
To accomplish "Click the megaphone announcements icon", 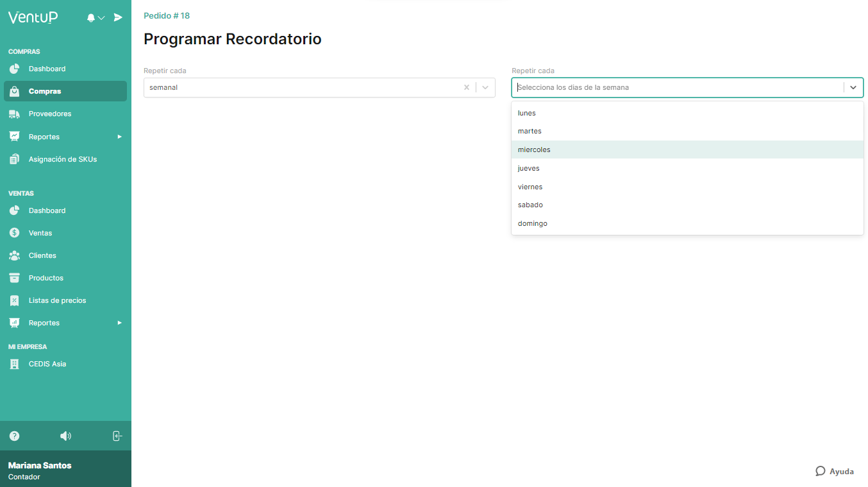I will 65,436.
